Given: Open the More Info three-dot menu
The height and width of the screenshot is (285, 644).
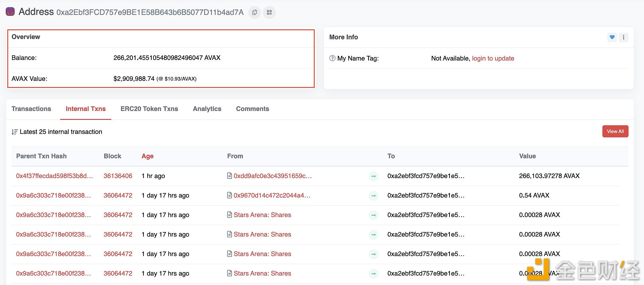Looking at the screenshot, I should 623,37.
